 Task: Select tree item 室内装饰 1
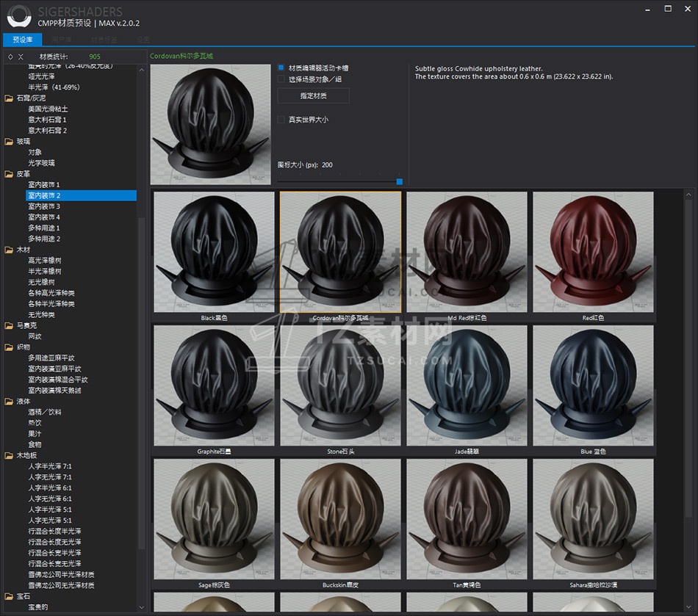point(44,184)
